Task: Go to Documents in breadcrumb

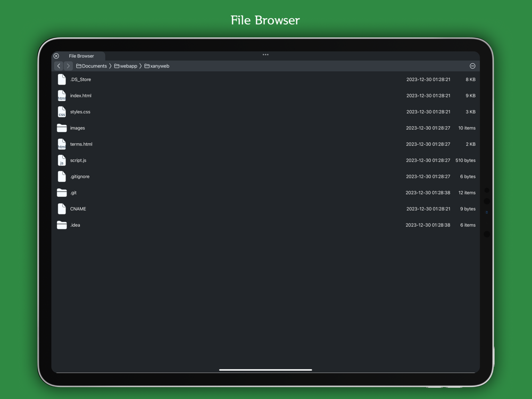Action: pyautogui.click(x=92, y=66)
